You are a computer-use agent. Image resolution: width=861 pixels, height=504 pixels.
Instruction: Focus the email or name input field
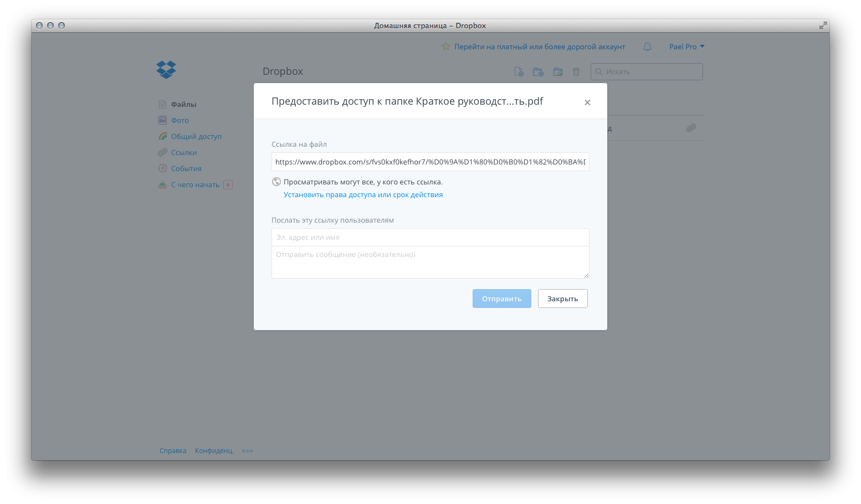point(430,238)
